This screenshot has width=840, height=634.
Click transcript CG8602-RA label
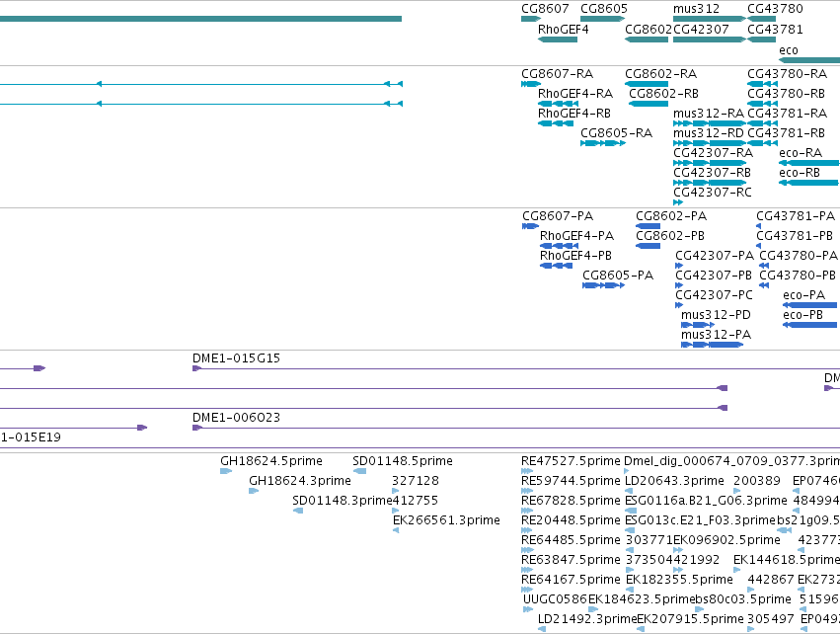click(661, 74)
